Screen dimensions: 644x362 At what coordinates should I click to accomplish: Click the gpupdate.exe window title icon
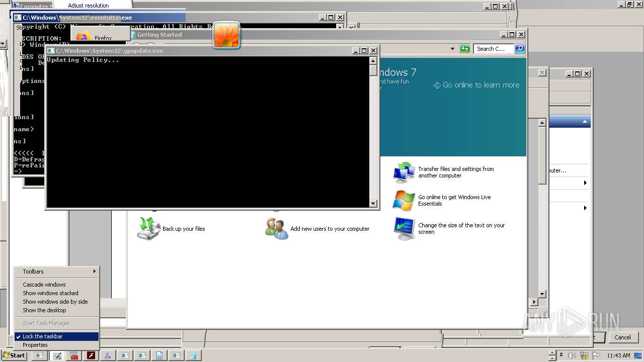[x=51, y=51]
